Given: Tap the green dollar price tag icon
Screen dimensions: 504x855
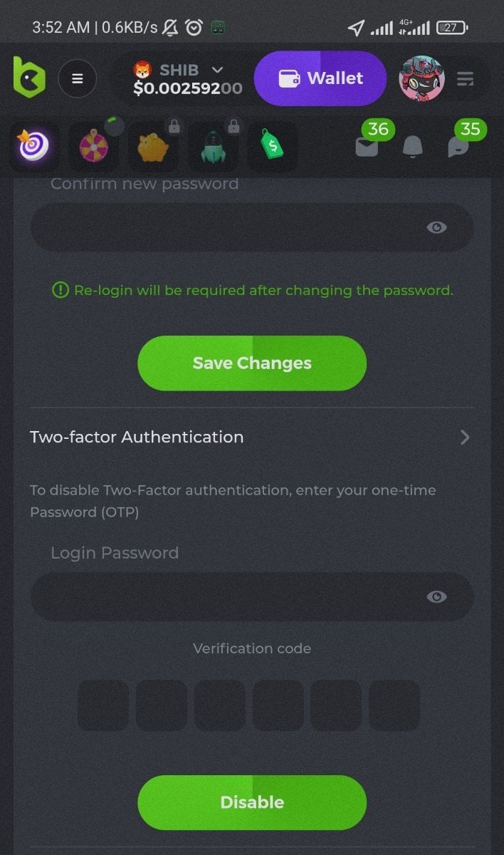Looking at the screenshot, I should (273, 146).
